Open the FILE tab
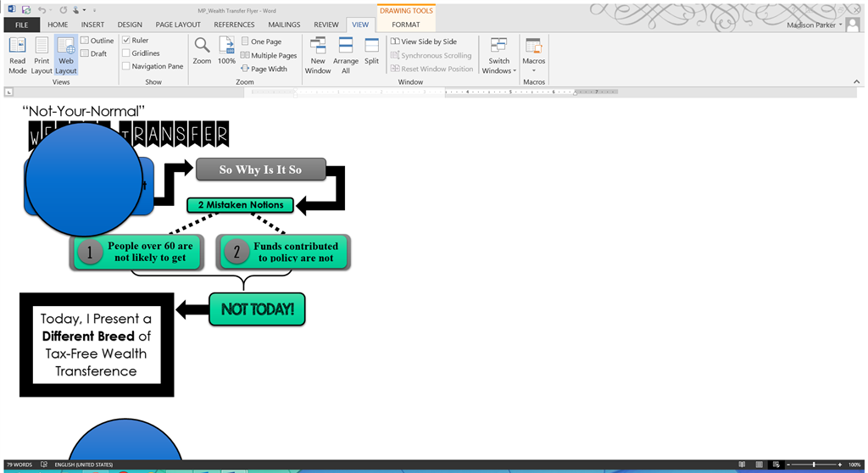Image resolution: width=868 pixels, height=473 pixels. (x=21, y=25)
